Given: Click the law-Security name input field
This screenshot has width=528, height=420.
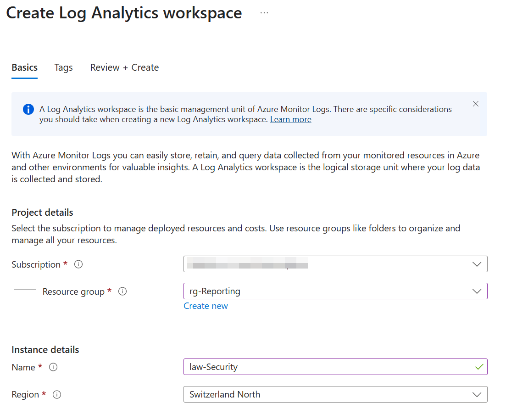Looking at the screenshot, I should [x=335, y=367].
